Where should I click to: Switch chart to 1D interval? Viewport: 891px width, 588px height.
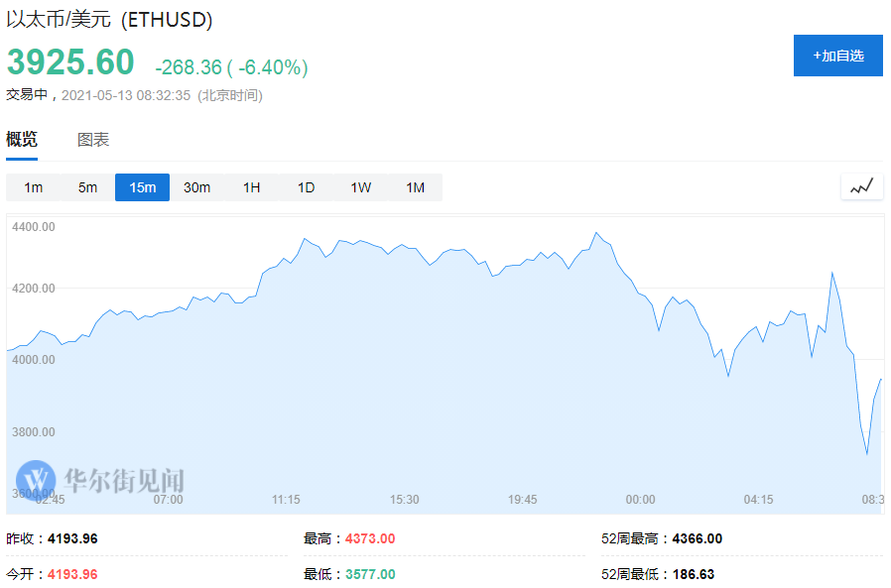(306, 187)
